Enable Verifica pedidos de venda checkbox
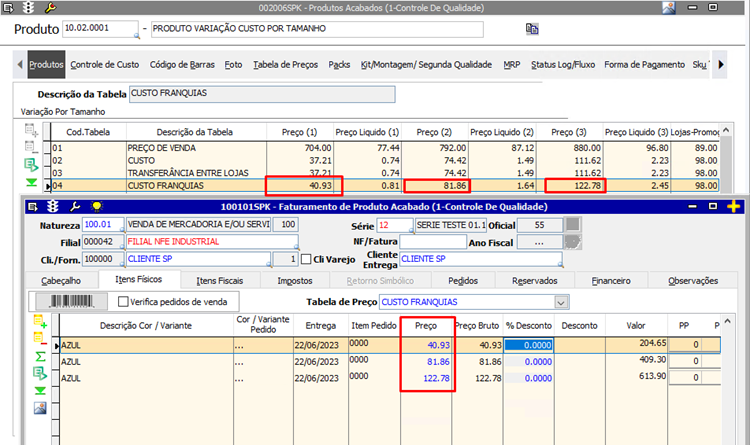750x445 pixels. click(123, 302)
